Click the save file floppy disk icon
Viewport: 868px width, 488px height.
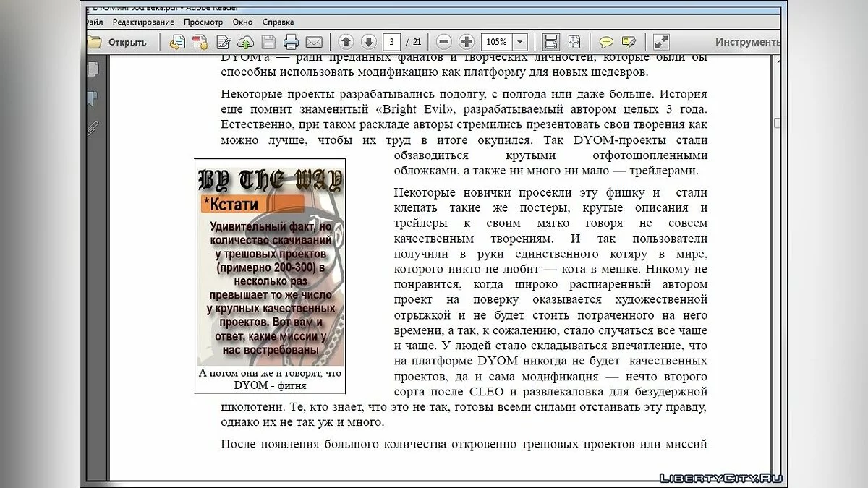coord(268,42)
